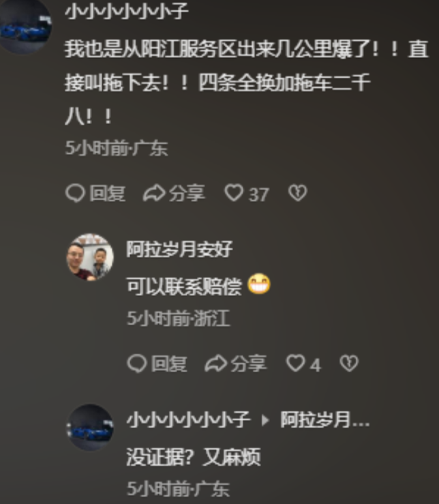This screenshot has height=504, width=439.
Task: Click the comment text 没证据？又麻烦
Action: (x=193, y=457)
